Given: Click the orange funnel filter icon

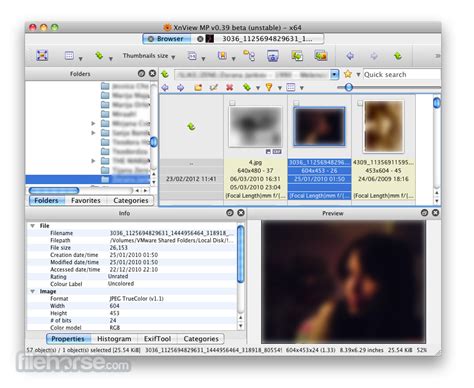Looking at the screenshot, I should pos(269,87).
